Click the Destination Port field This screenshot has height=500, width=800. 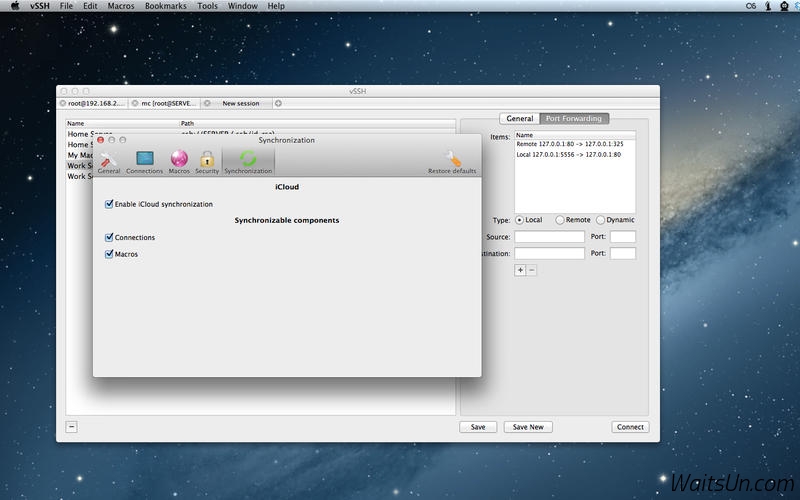623,254
